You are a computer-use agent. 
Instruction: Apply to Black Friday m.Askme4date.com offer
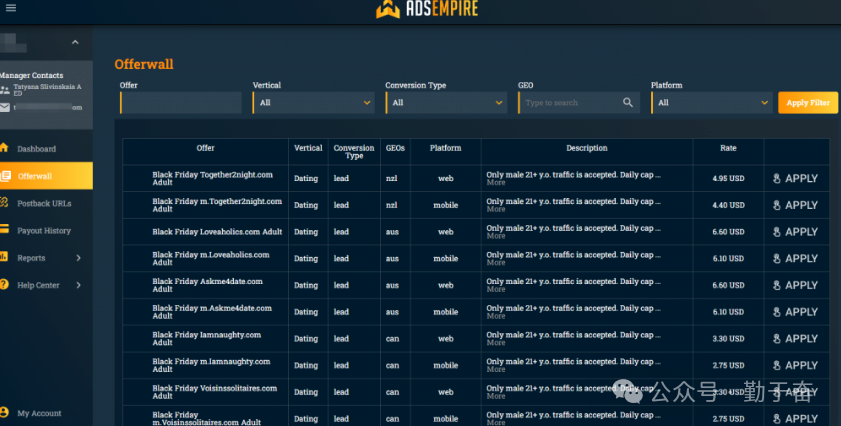point(795,312)
